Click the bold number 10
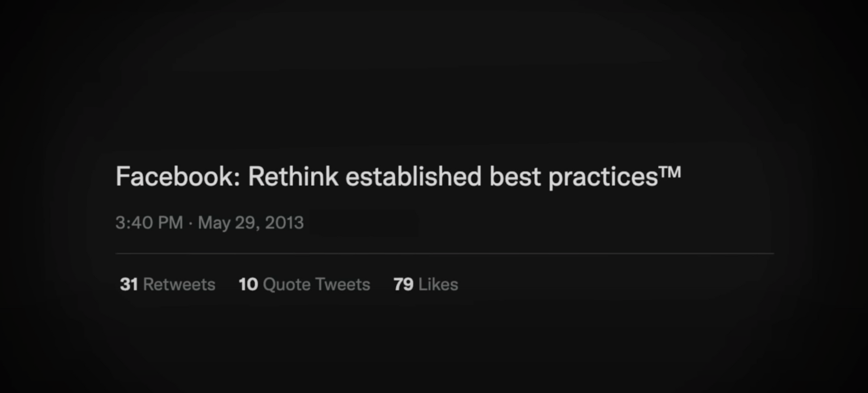 point(248,284)
